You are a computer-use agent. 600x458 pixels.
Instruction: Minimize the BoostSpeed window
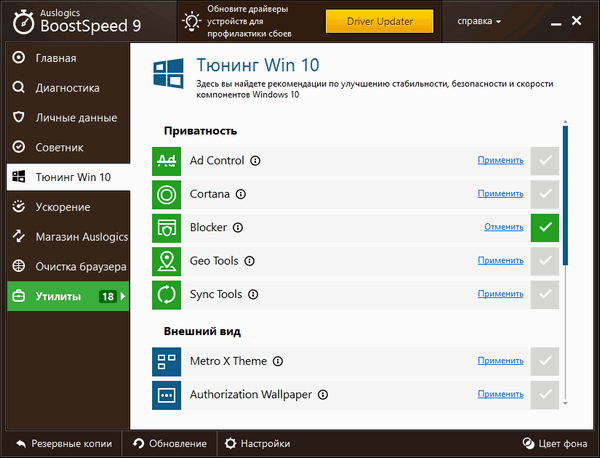[556, 22]
